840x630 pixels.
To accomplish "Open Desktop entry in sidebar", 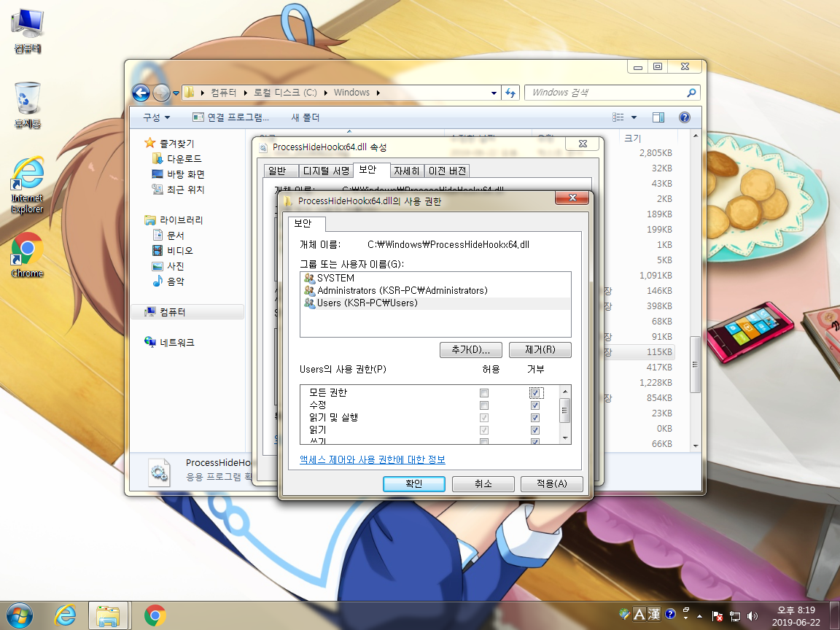I will pos(178,174).
